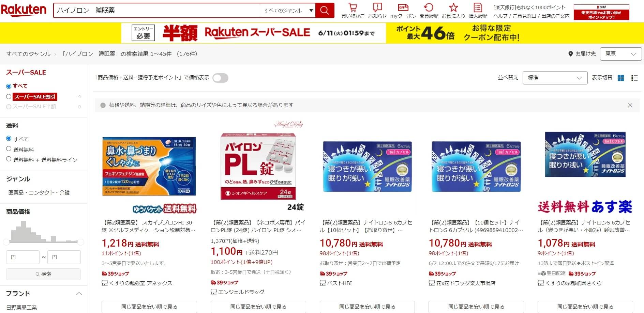The width and height of the screenshot is (644, 313).
Task: Dismiss the price notice with X
Action: pos(630,105)
